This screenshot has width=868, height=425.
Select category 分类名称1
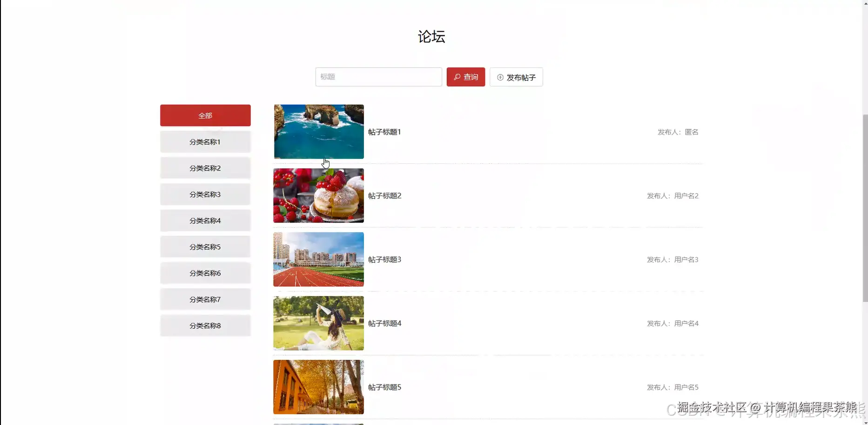point(205,142)
